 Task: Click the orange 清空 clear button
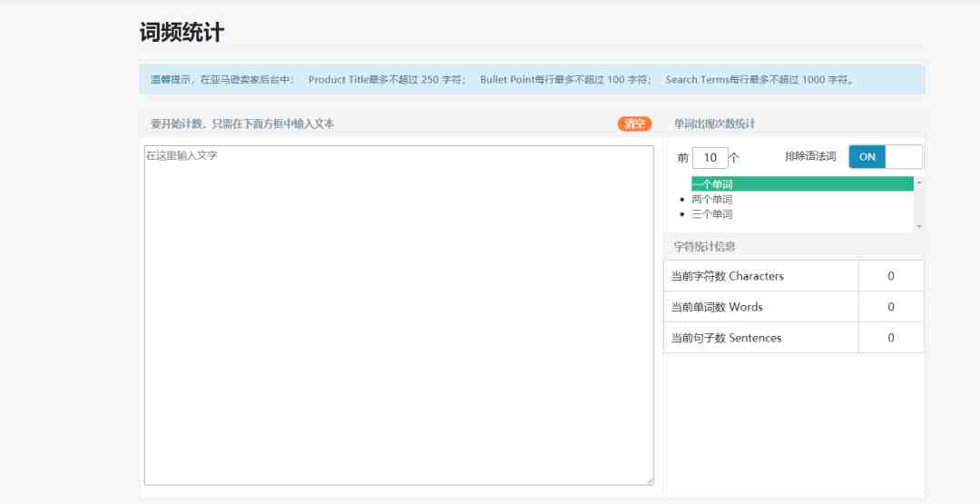pos(634,124)
